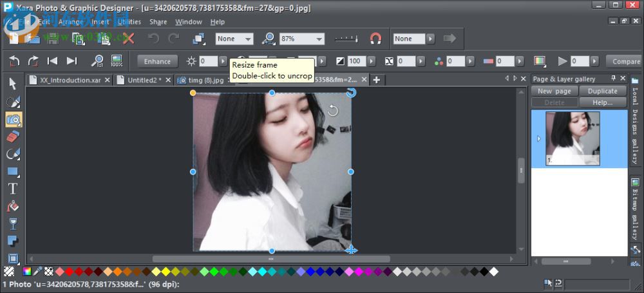This screenshot has height=293, width=644.
Task: Click the red X delete icon
Action: 129,39
